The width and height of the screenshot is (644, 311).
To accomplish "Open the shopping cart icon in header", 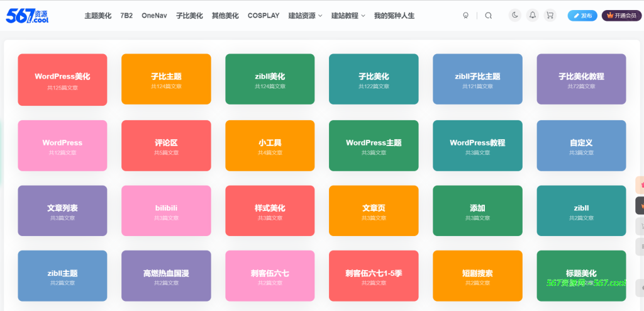I will [550, 16].
